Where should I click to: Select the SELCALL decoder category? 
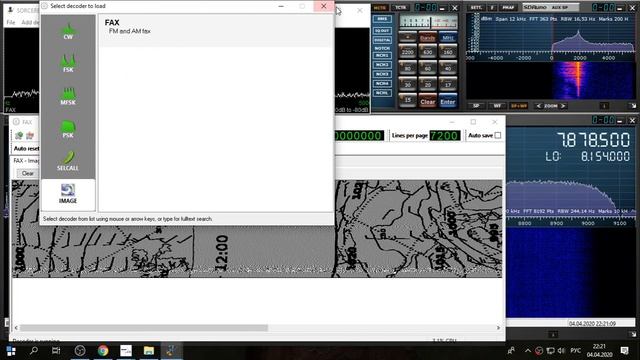click(x=68, y=162)
